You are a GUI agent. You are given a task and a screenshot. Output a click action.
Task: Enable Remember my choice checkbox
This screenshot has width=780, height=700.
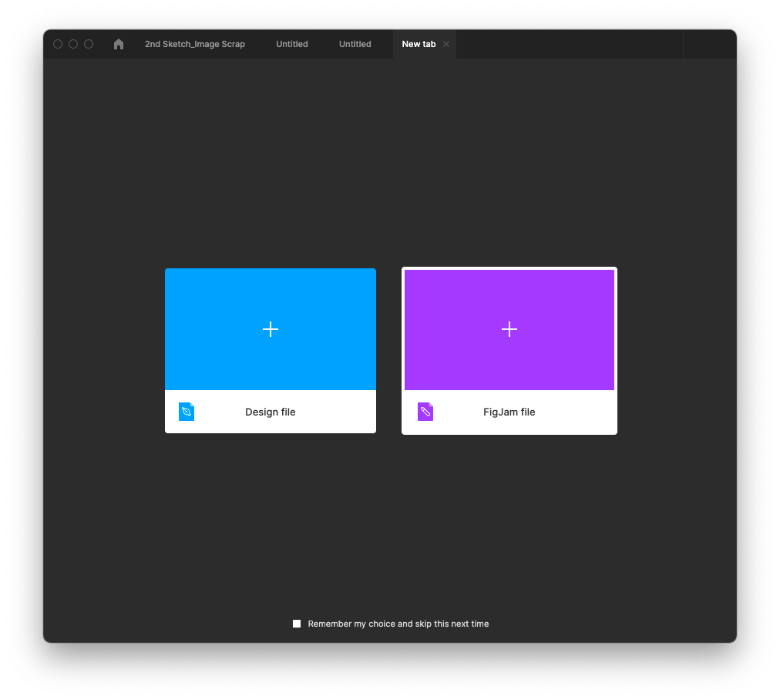point(297,624)
